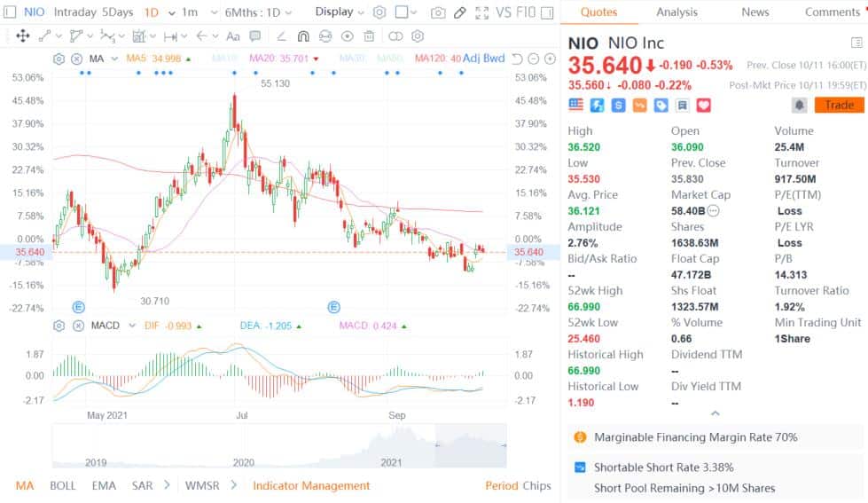The width and height of the screenshot is (868, 503).
Task: Click the blue price tag badge icon
Action: 661,106
